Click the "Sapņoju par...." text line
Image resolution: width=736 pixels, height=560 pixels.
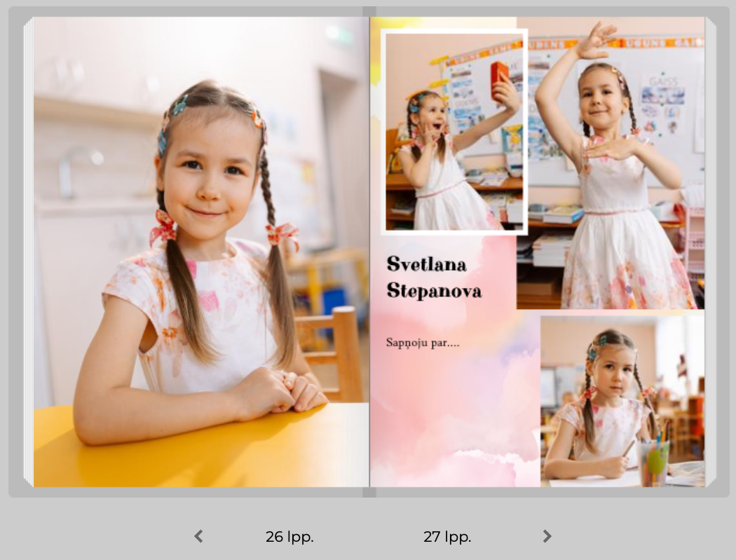click(423, 343)
